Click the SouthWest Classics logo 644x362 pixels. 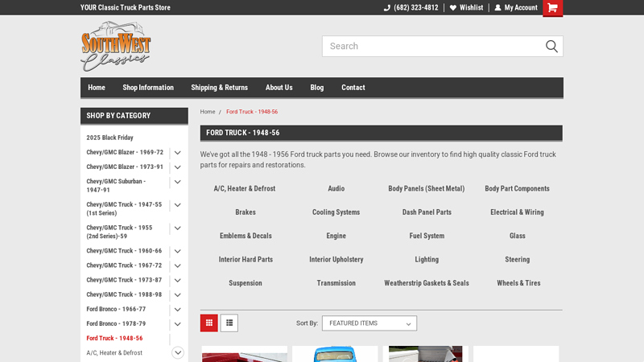(116, 46)
